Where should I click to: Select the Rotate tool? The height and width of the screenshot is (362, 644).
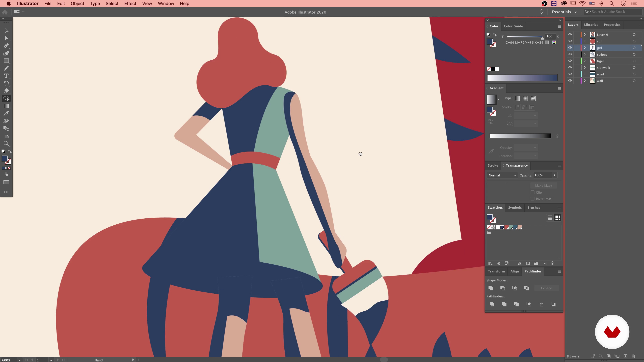[6, 83]
